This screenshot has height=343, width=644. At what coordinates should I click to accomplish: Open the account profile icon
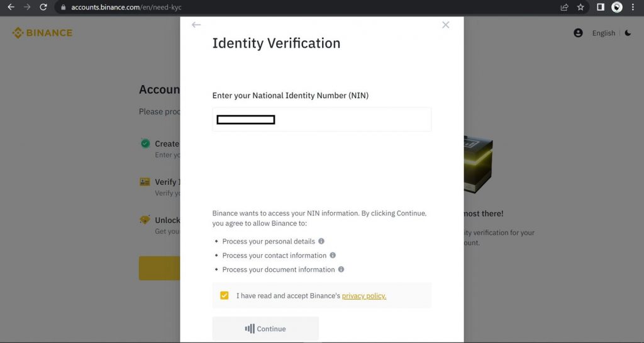click(x=578, y=33)
